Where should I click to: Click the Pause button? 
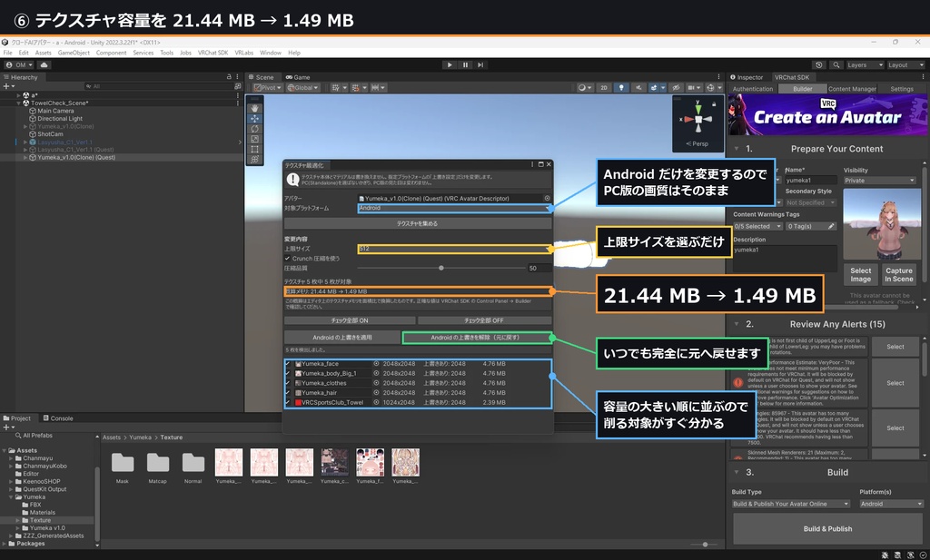pyautogui.click(x=465, y=64)
